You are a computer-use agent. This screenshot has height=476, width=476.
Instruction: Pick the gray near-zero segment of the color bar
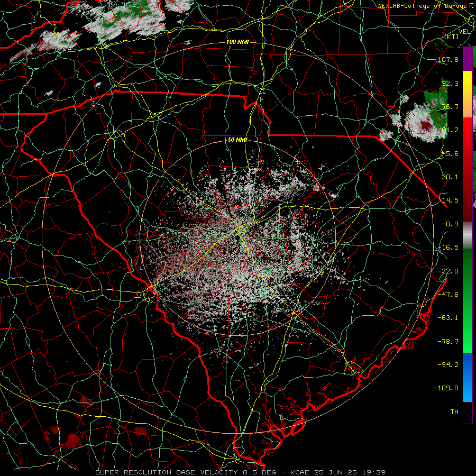(467, 235)
